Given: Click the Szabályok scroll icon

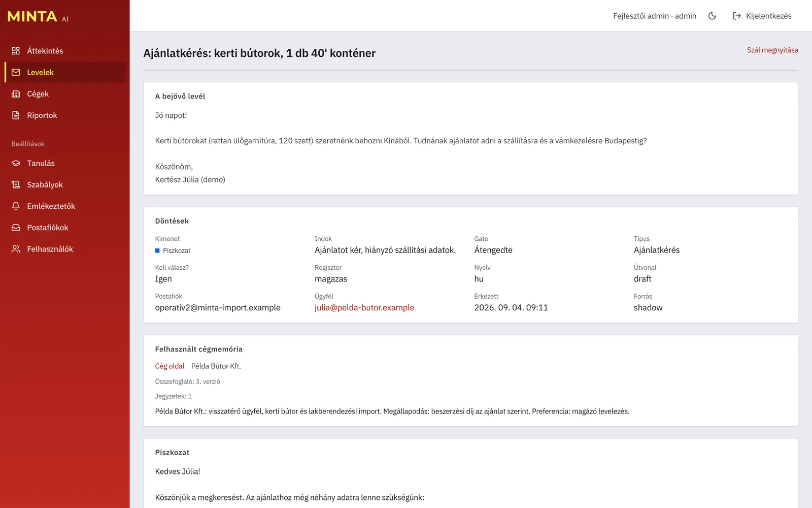Looking at the screenshot, I should pos(16,184).
